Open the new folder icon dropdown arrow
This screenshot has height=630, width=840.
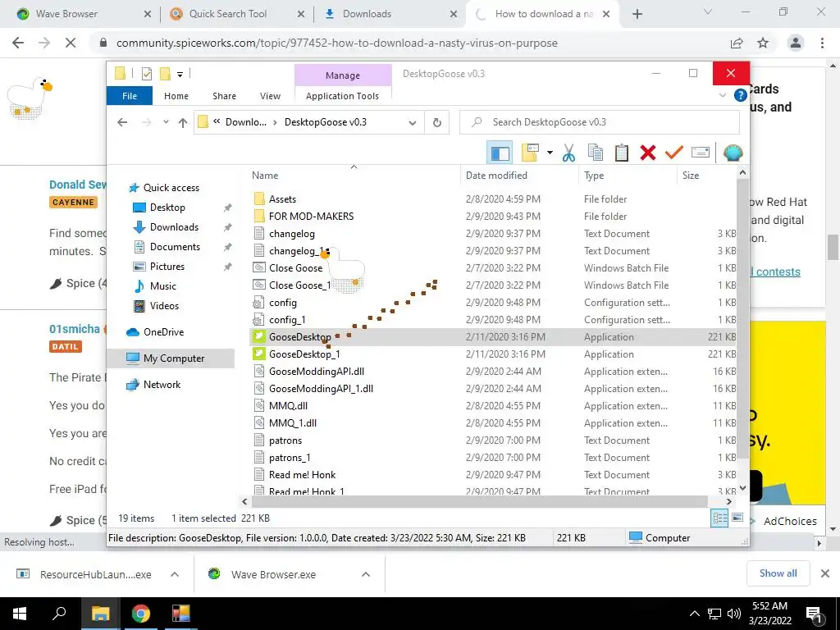tap(550, 153)
